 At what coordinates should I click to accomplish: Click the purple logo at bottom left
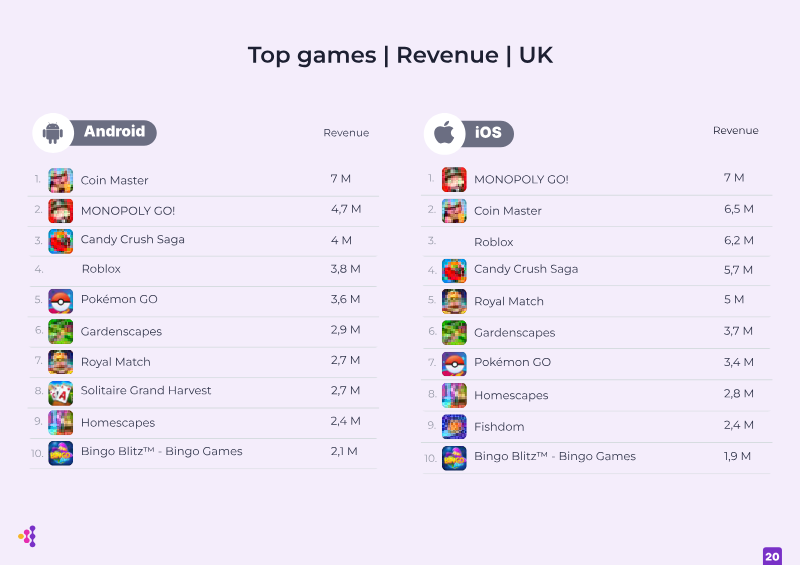[27, 536]
